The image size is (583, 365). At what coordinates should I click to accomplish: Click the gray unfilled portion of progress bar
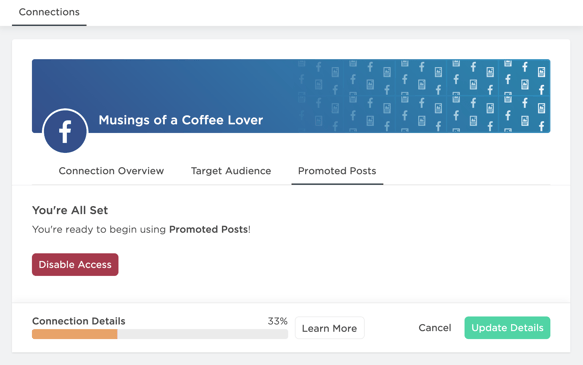(x=203, y=334)
